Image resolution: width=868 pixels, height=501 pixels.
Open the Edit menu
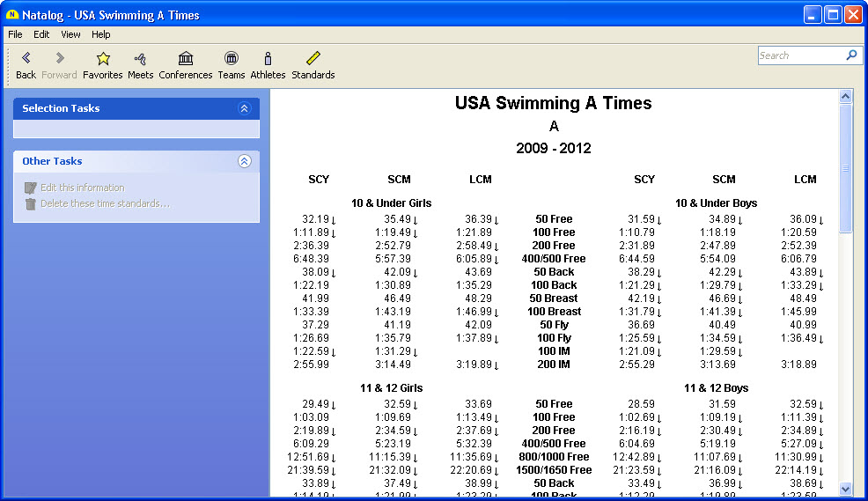(41, 34)
